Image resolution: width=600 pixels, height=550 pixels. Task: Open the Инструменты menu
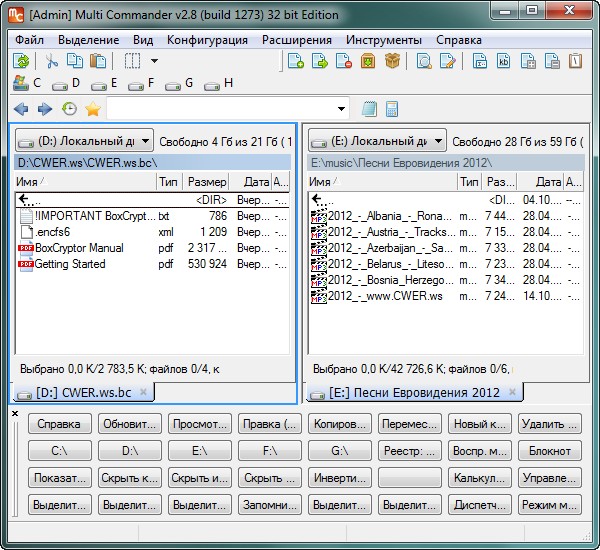pos(384,40)
